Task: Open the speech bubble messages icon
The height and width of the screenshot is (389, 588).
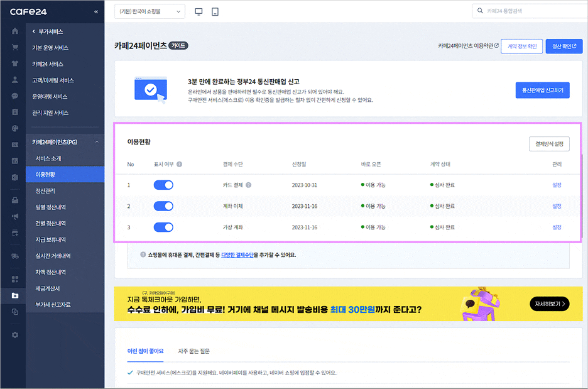Action: pyautogui.click(x=15, y=96)
